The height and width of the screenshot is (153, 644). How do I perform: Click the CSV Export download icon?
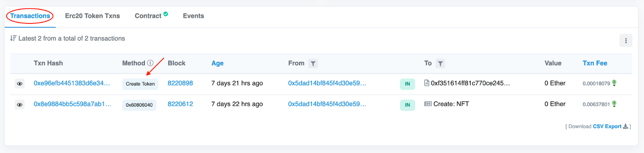click(625, 126)
